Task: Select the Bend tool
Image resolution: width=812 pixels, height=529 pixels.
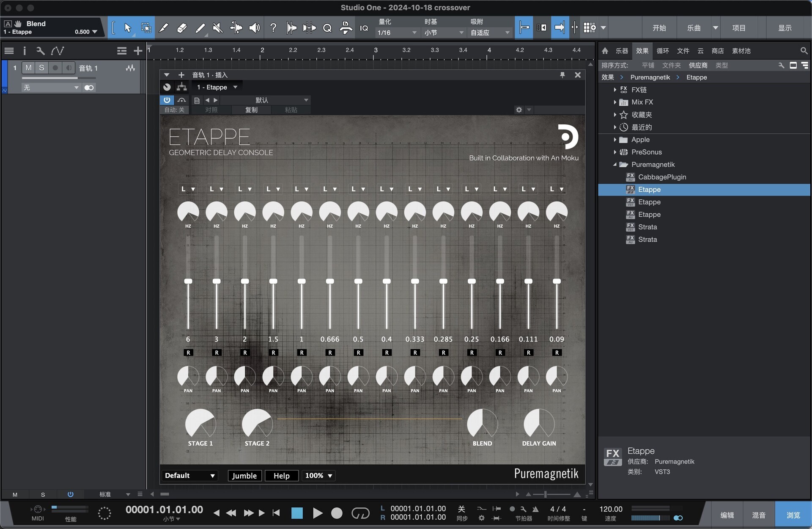Action: coord(236,28)
